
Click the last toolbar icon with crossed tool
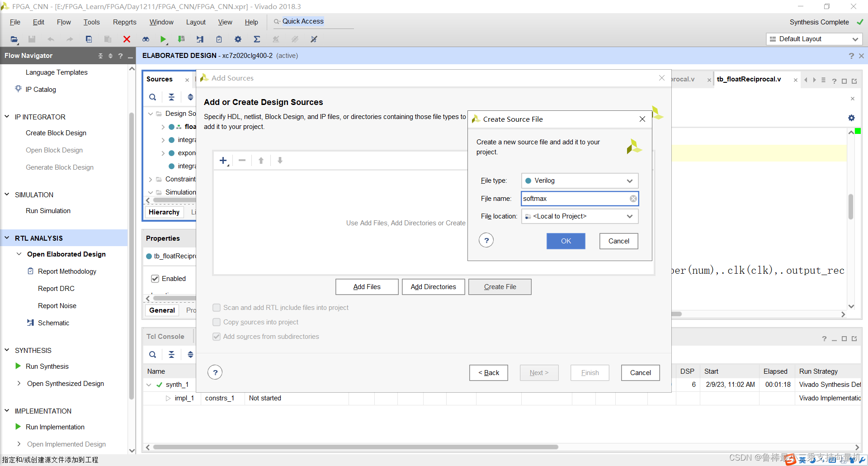[314, 39]
